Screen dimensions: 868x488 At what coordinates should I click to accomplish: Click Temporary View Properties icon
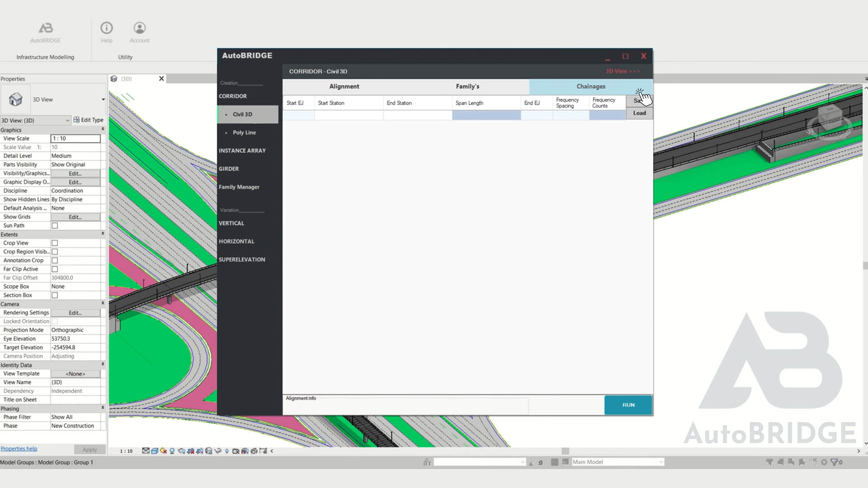pos(236,451)
